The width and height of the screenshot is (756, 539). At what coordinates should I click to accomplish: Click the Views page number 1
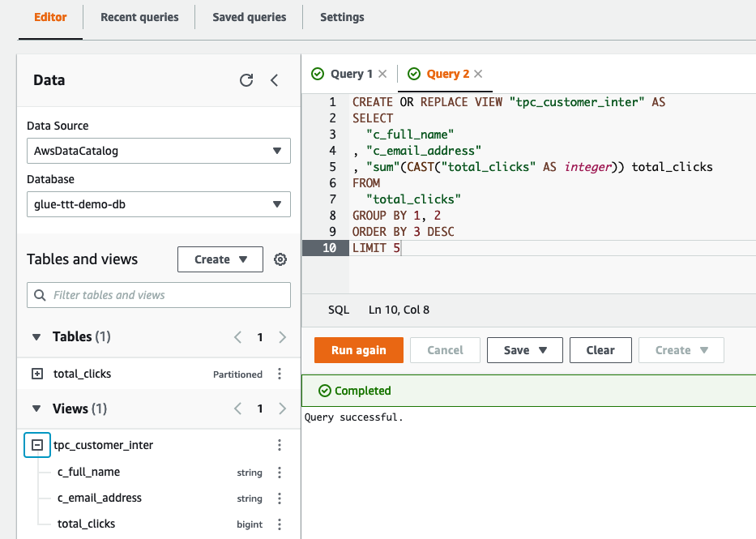click(260, 409)
